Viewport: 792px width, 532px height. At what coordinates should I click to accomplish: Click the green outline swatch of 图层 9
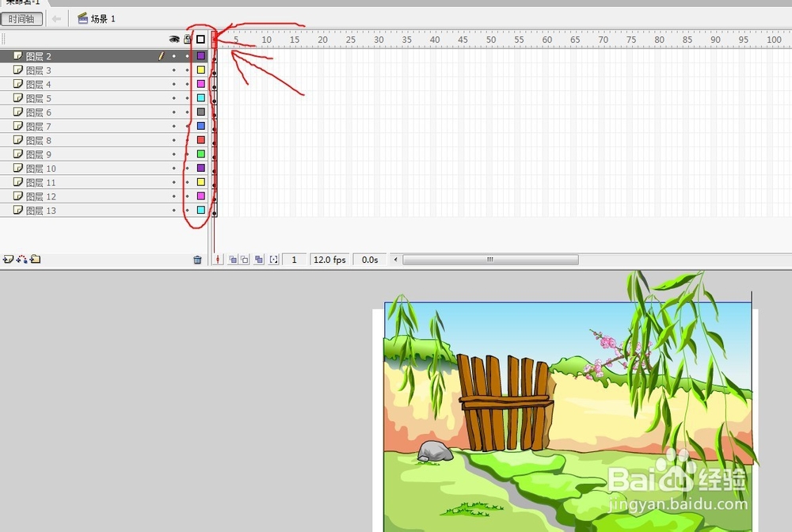point(201,154)
